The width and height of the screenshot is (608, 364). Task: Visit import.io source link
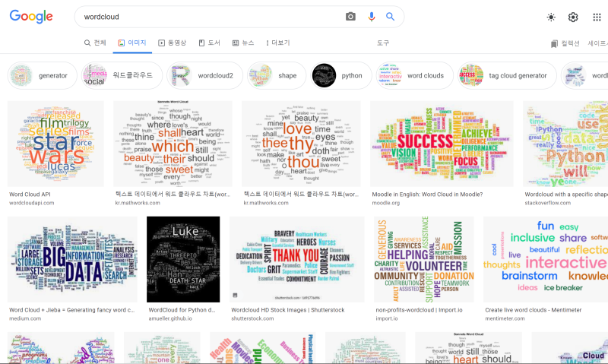click(387, 318)
